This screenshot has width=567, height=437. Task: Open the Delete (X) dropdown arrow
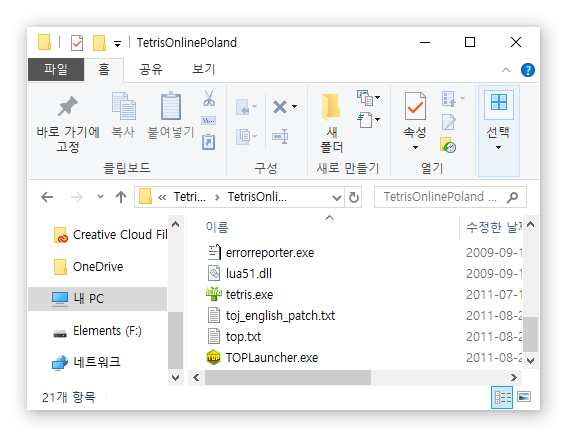pyautogui.click(x=294, y=107)
